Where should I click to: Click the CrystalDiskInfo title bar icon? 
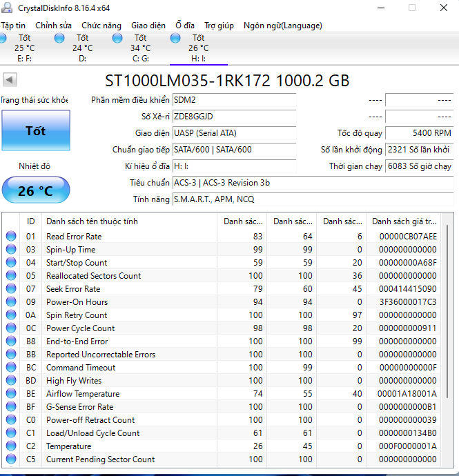(x=7, y=8)
